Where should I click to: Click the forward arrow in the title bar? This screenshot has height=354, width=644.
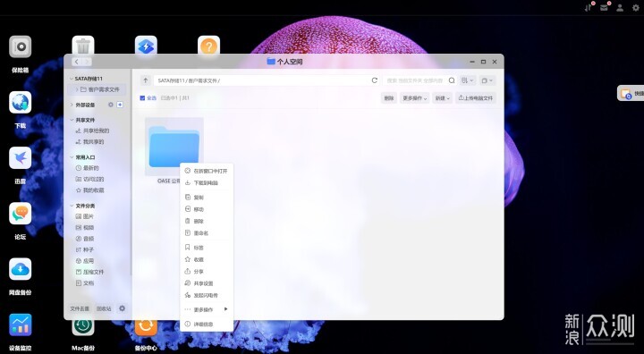[x=87, y=62]
